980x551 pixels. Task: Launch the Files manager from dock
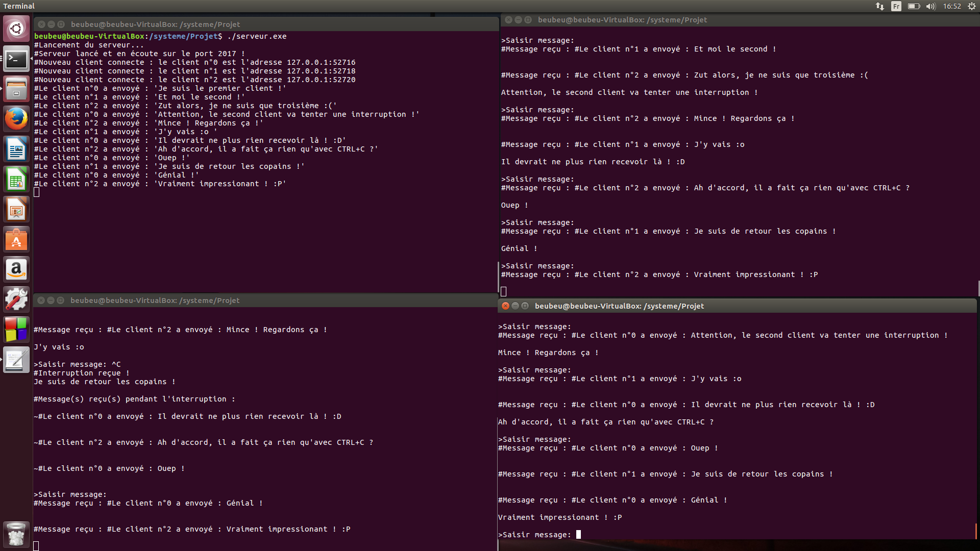16,89
